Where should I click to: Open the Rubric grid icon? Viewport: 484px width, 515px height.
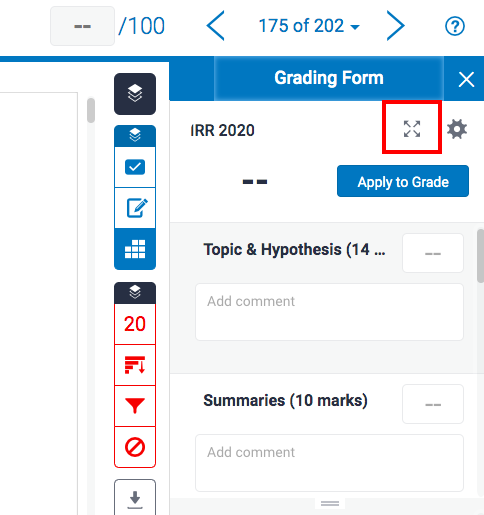coord(135,249)
